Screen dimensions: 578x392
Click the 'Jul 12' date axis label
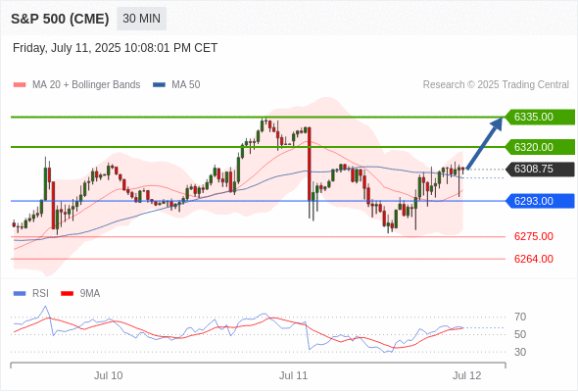(x=466, y=375)
